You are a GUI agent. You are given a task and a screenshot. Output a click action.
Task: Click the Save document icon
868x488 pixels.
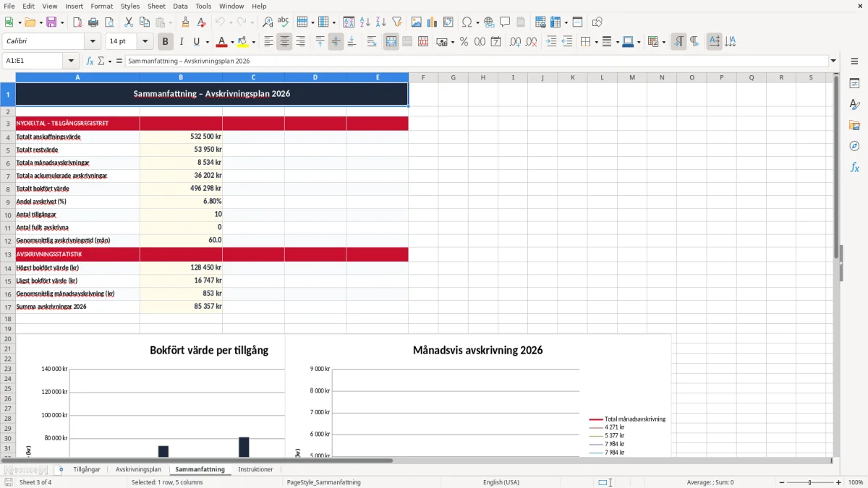51,22
